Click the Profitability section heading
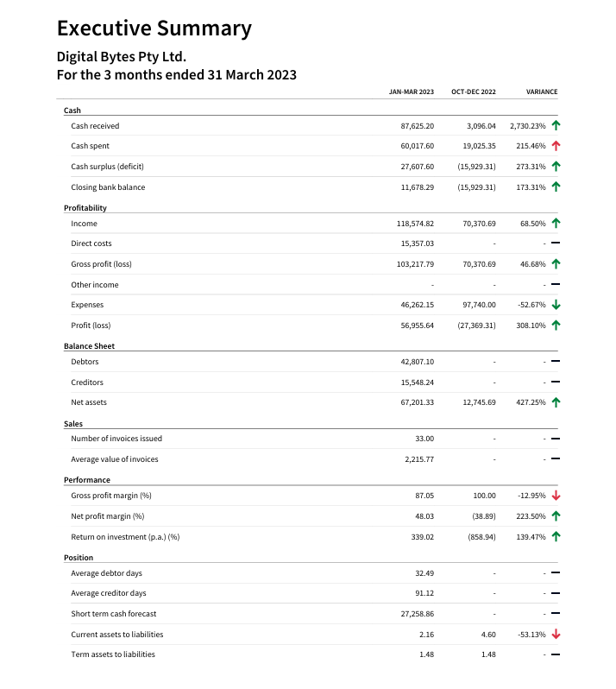The width and height of the screenshot is (616, 689). pos(85,208)
